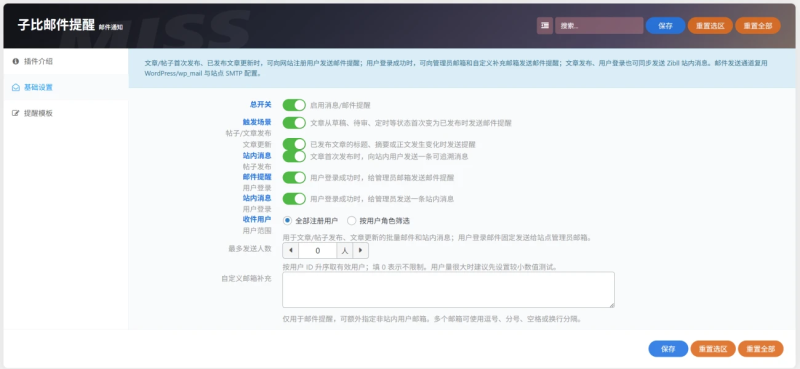
Task: Toggle the 总开关 switch off
Action: coord(294,105)
